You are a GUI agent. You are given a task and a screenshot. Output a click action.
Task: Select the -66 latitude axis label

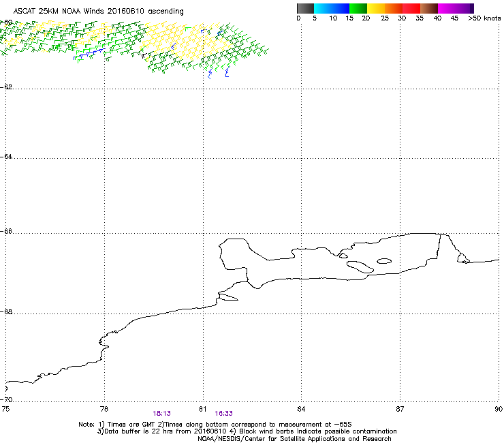click(x=6, y=231)
